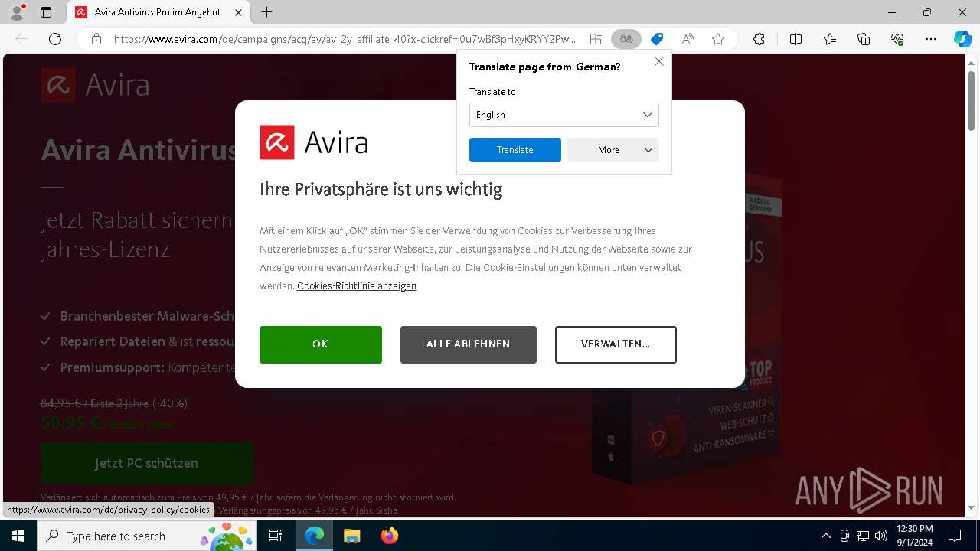Refresh the page
This screenshot has width=980, height=551.
click(x=55, y=39)
